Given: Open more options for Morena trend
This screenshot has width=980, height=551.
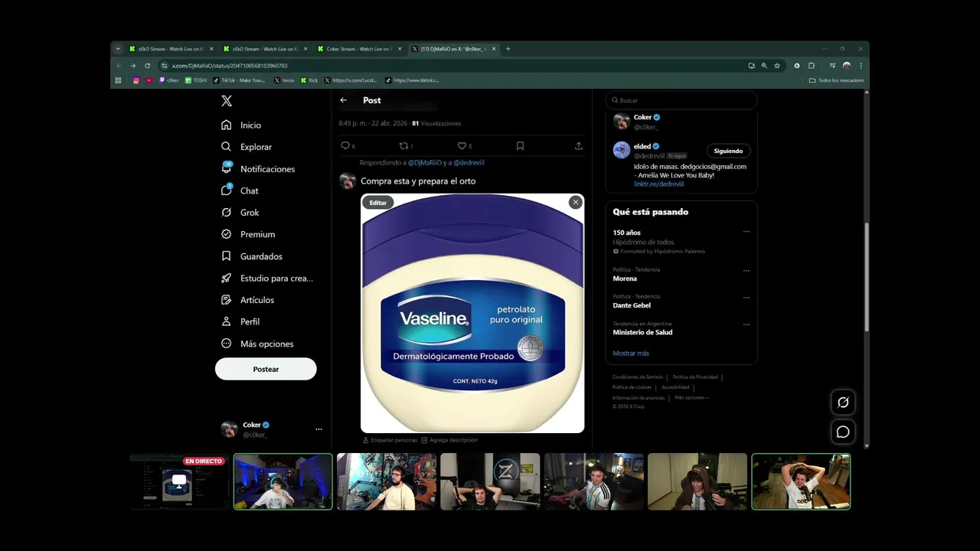Looking at the screenshot, I should point(746,270).
